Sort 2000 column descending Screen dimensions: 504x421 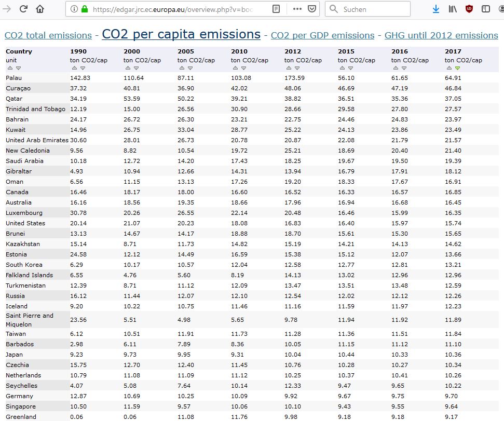point(137,68)
